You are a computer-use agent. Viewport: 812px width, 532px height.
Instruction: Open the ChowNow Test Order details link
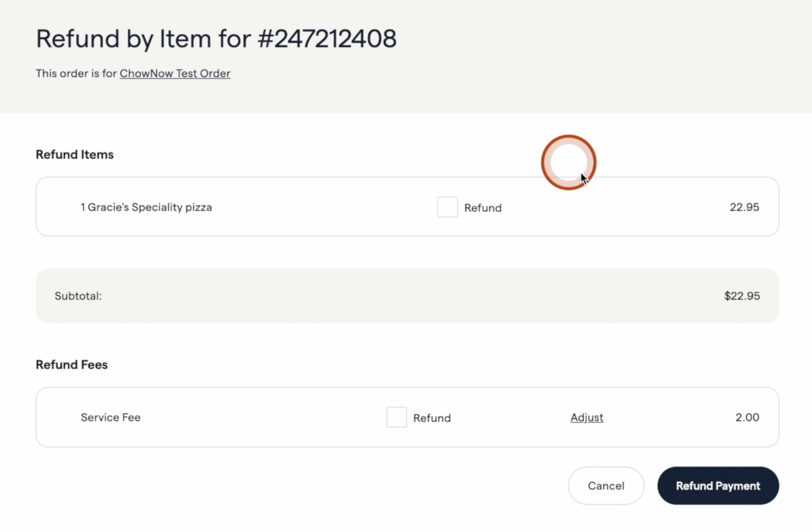coord(175,73)
